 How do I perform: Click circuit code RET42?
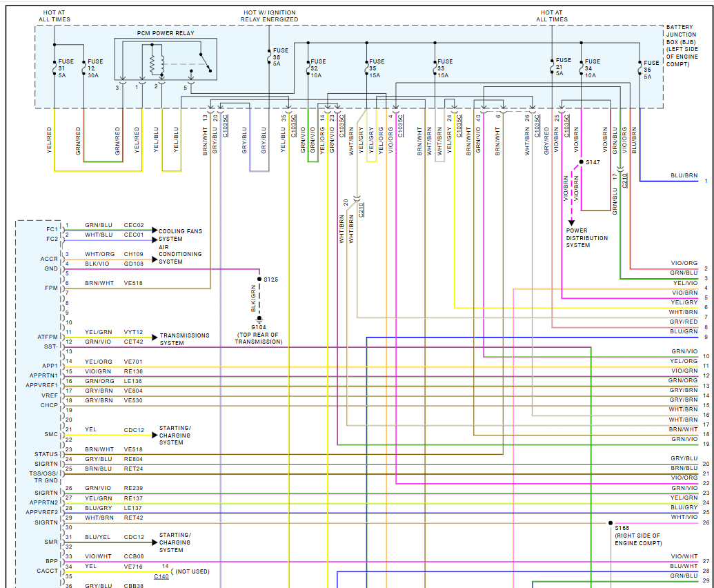coord(133,518)
